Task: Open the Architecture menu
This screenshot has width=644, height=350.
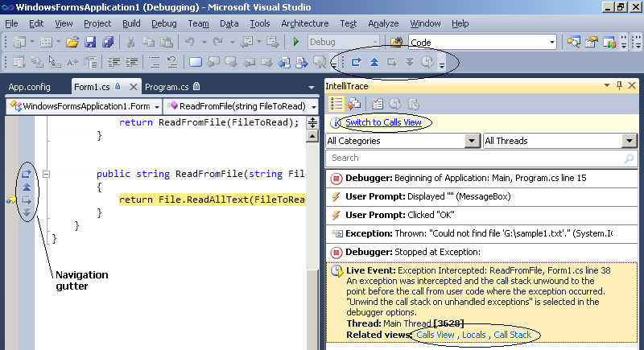Action: click(x=305, y=23)
